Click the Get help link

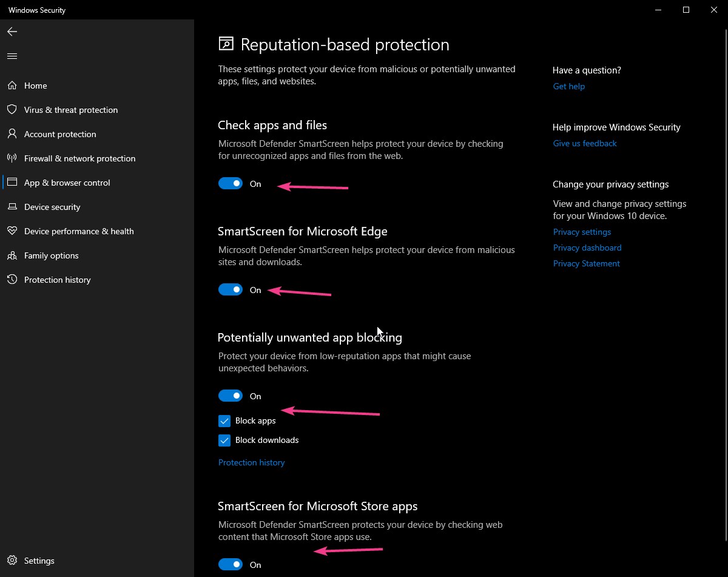tap(568, 86)
